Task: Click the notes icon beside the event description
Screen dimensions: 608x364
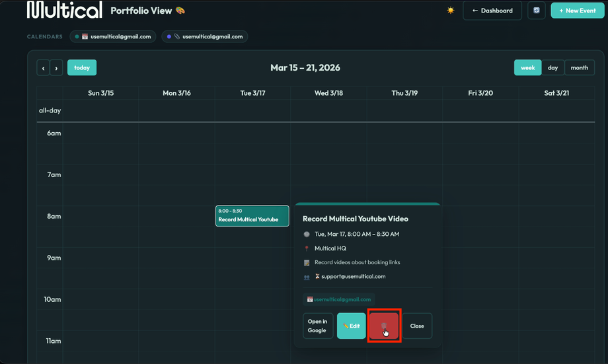Action: click(307, 263)
